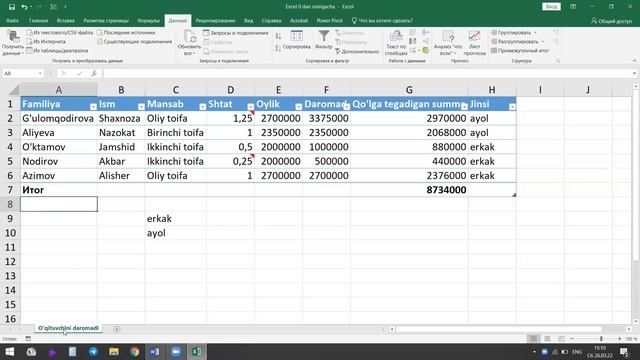The width and height of the screenshot is (640, 360).
Task: Click the Общий доступ share button
Action: [x=611, y=20]
